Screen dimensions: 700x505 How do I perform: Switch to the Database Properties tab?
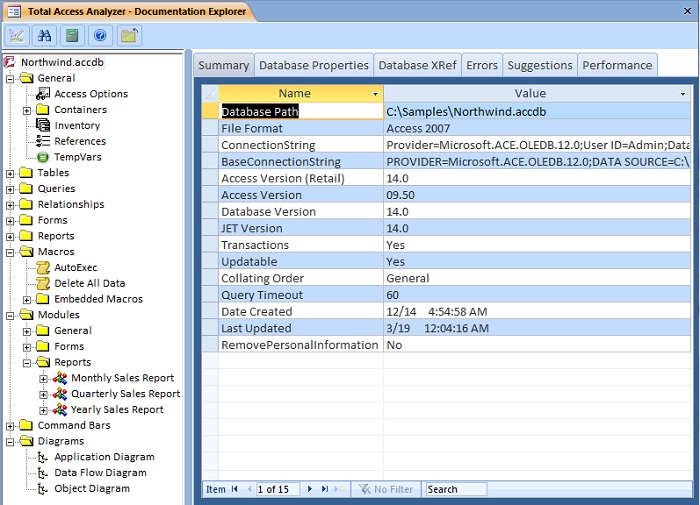(x=314, y=65)
